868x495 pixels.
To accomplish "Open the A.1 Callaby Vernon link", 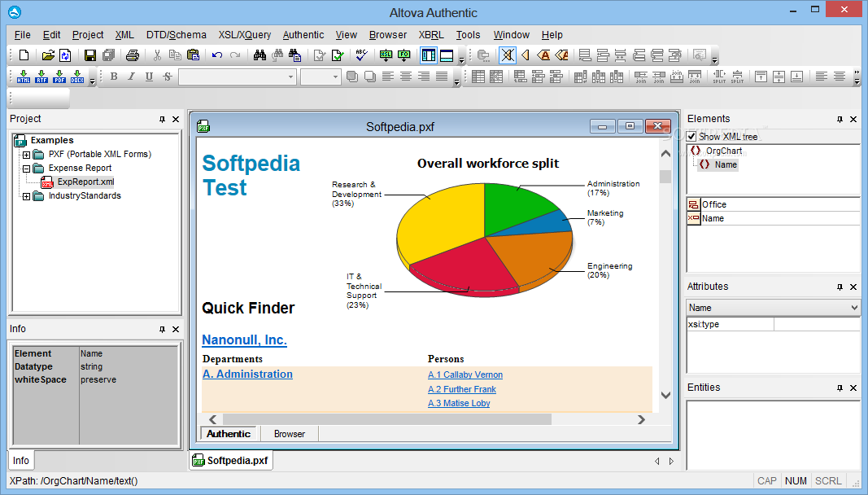I will [465, 375].
